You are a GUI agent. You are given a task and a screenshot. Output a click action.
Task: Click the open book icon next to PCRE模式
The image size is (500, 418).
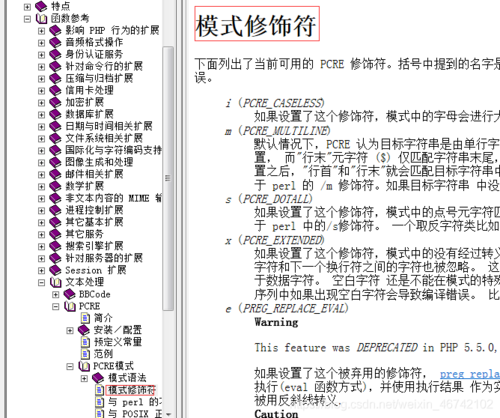[84, 366]
